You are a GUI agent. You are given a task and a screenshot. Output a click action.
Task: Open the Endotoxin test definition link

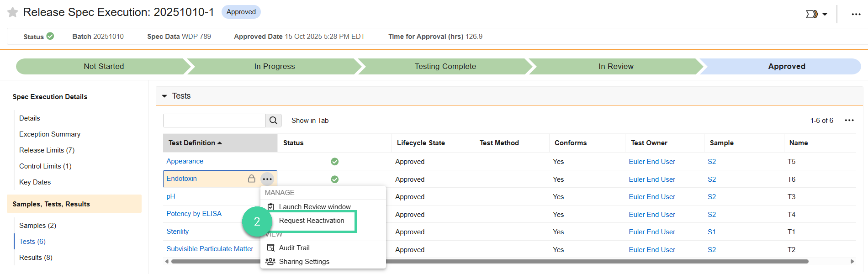pyautogui.click(x=181, y=179)
